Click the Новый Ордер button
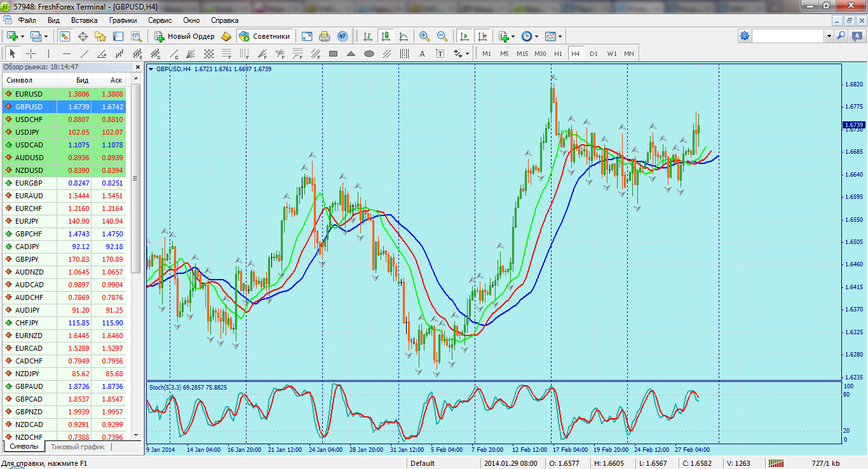Screen dimensions: 868x469 pos(184,36)
